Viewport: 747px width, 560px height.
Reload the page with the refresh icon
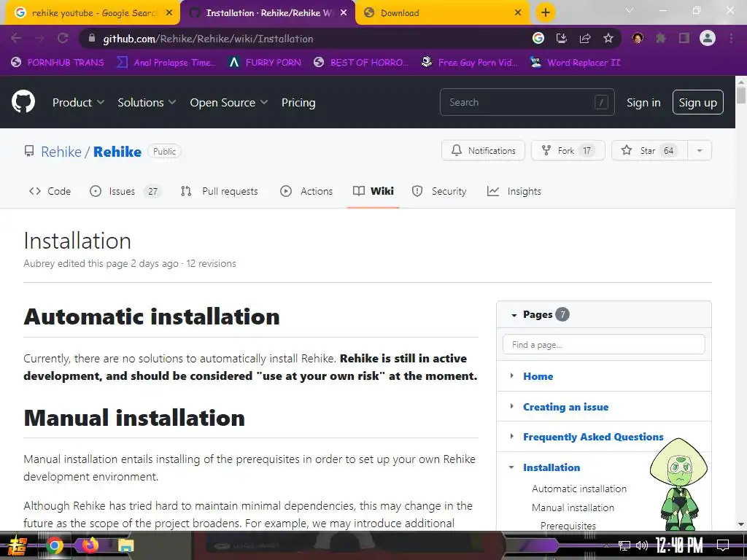point(63,39)
